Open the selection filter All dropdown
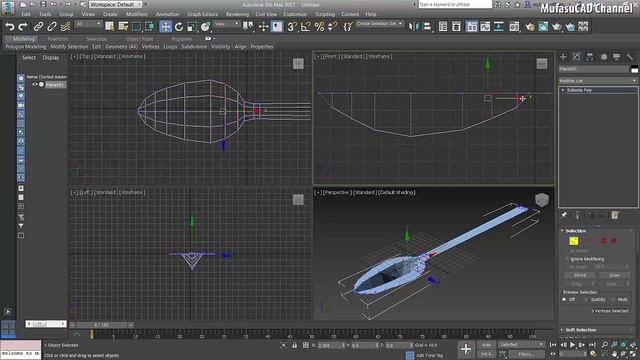The width and height of the screenshot is (640, 360). tap(88, 24)
